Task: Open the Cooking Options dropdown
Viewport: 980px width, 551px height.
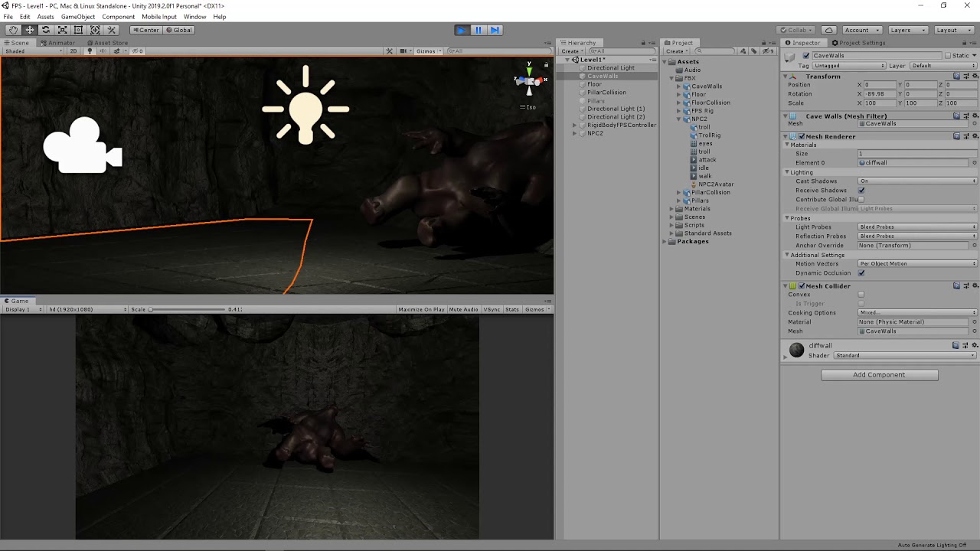Action: click(x=918, y=313)
